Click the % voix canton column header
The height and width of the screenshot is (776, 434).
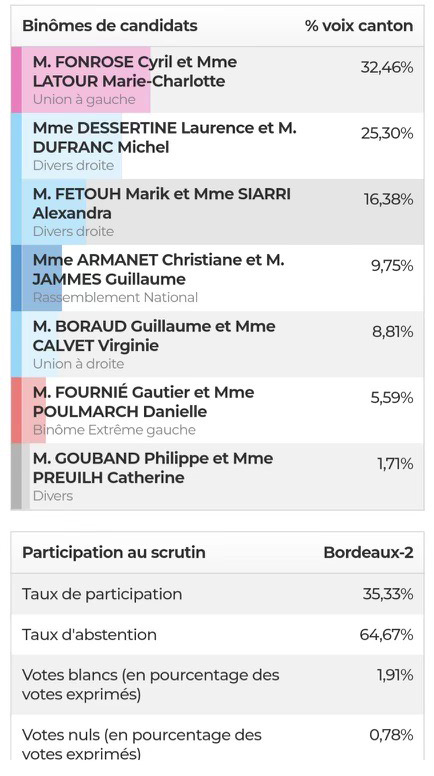tap(359, 26)
